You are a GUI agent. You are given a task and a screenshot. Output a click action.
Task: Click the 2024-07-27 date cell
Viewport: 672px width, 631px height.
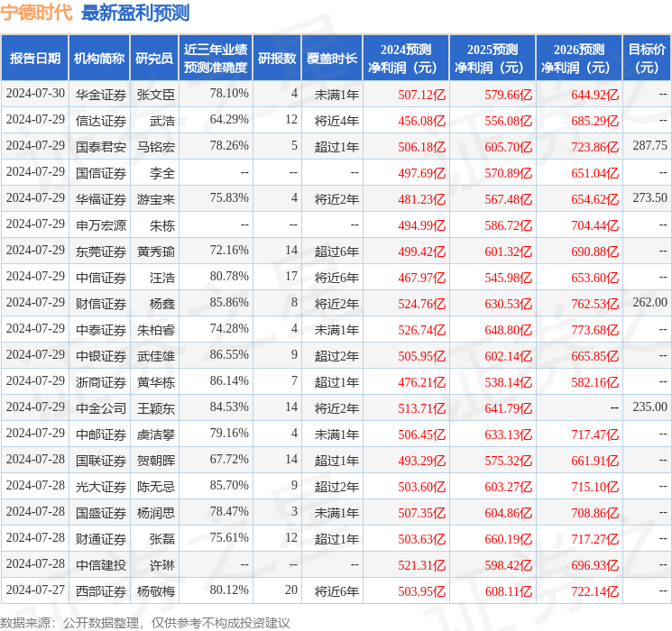(x=35, y=590)
